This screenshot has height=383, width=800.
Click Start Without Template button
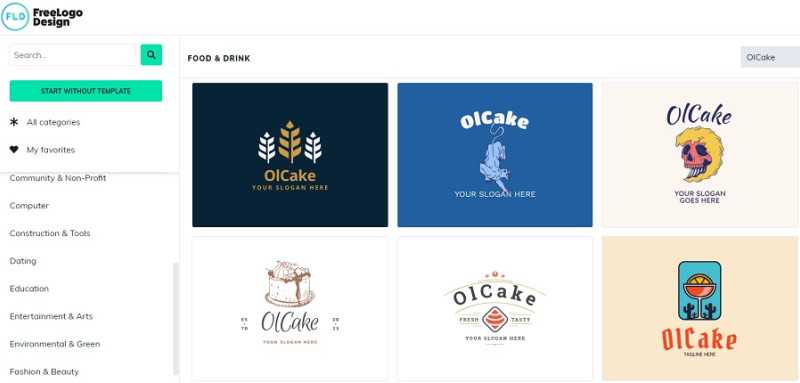click(x=86, y=91)
